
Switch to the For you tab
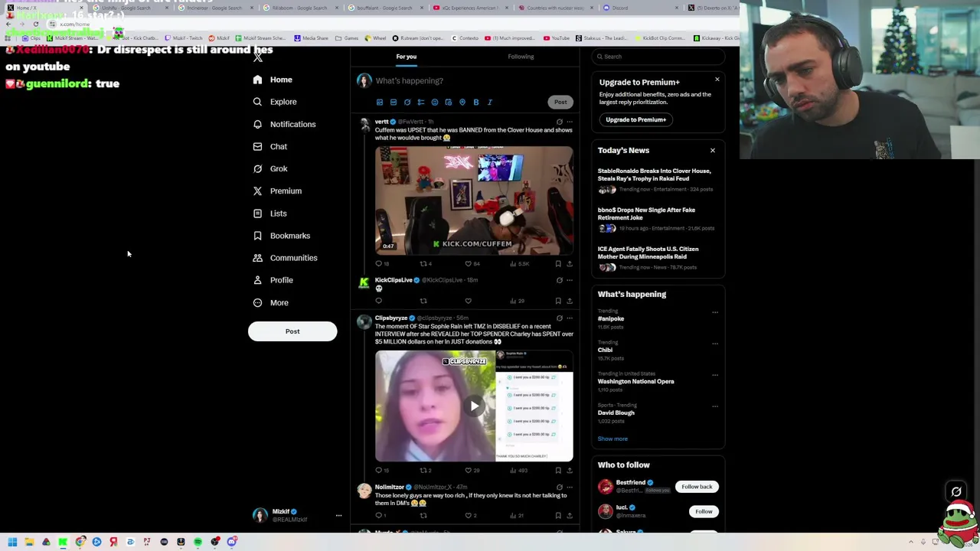click(406, 57)
